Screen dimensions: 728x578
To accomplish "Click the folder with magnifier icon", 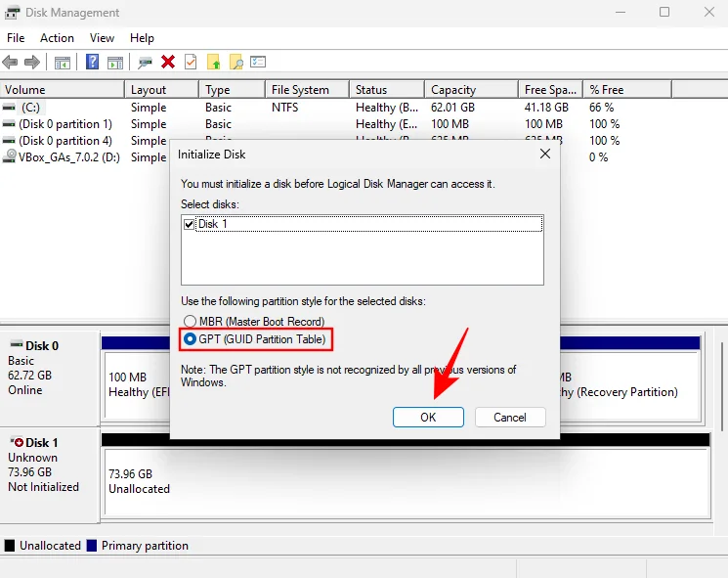I will click(236, 62).
